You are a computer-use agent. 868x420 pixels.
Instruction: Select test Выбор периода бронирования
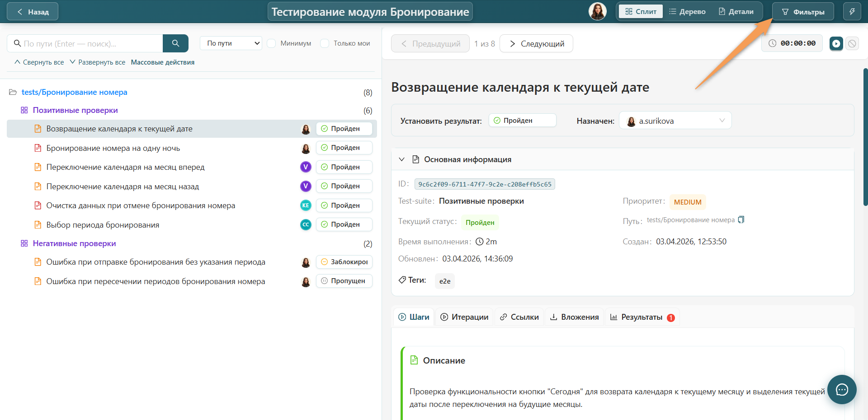(103, 225)
